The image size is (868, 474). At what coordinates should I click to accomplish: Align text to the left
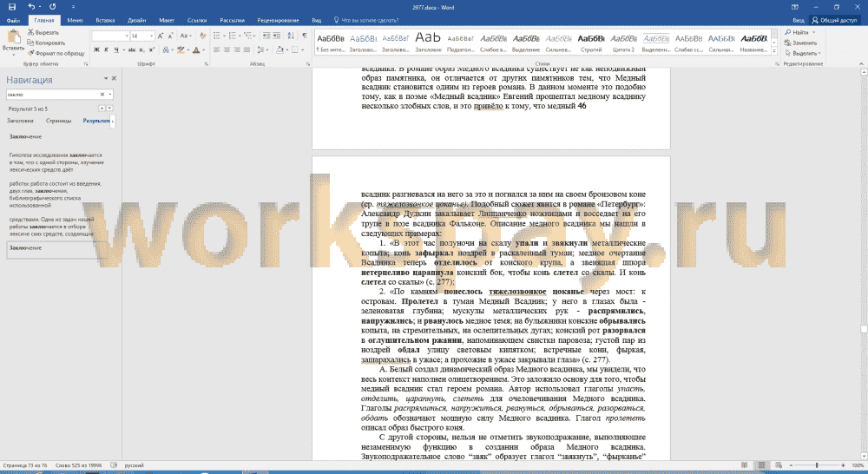click(217, 49)
